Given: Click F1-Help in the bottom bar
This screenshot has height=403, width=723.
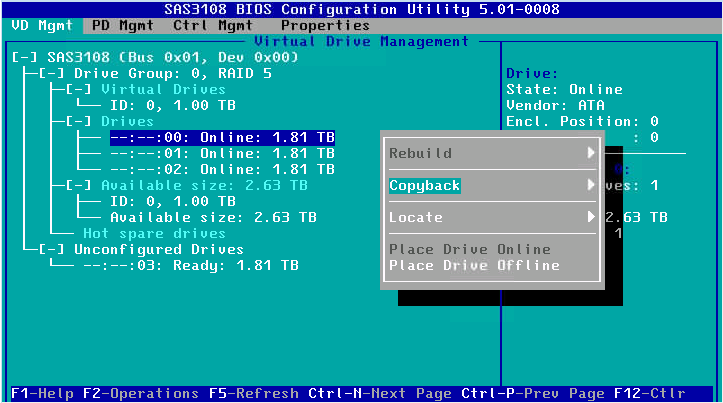Looking at the screenshot, I should (x=42, y=393).
